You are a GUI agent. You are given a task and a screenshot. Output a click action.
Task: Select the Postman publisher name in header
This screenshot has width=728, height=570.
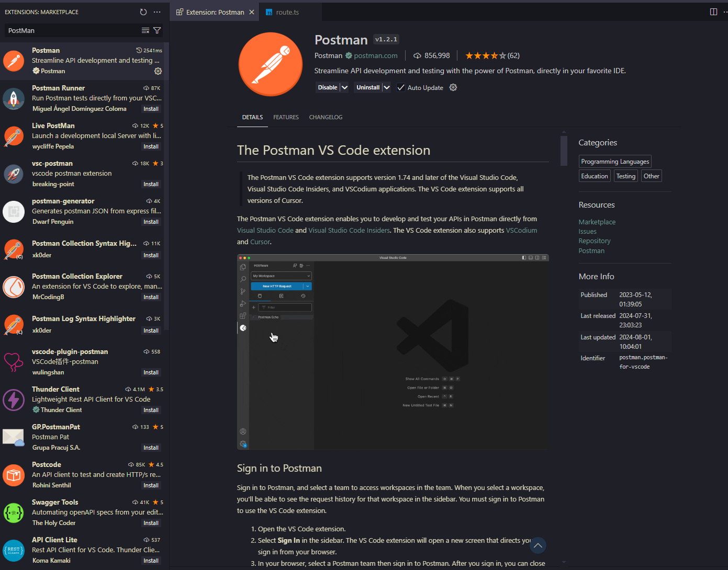[x=328, y=55]
